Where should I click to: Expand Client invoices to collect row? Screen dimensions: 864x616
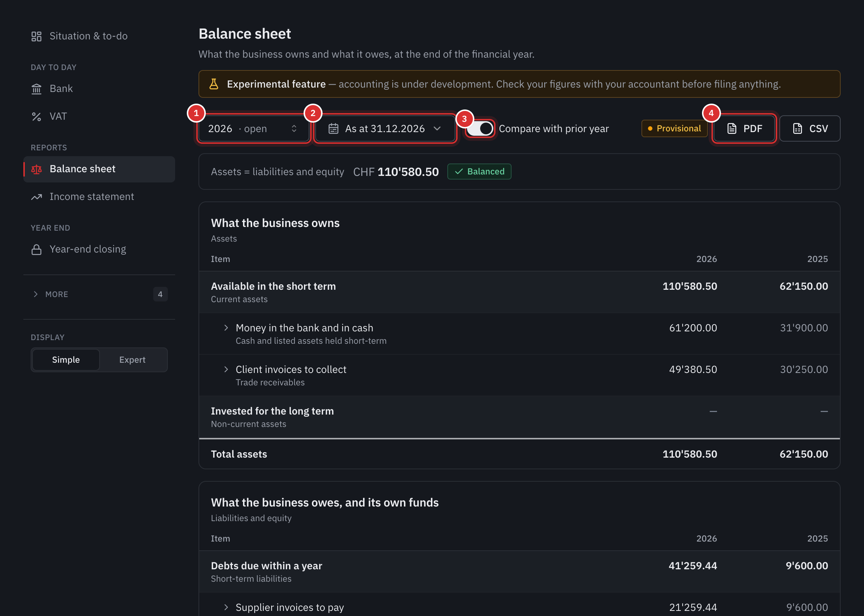[226, 369]
